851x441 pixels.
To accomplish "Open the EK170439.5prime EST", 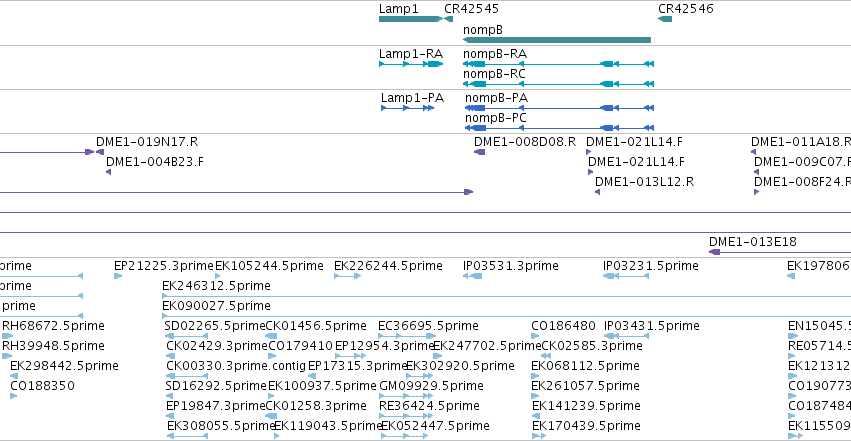I will pyautogui.click(x=539, y=437).
